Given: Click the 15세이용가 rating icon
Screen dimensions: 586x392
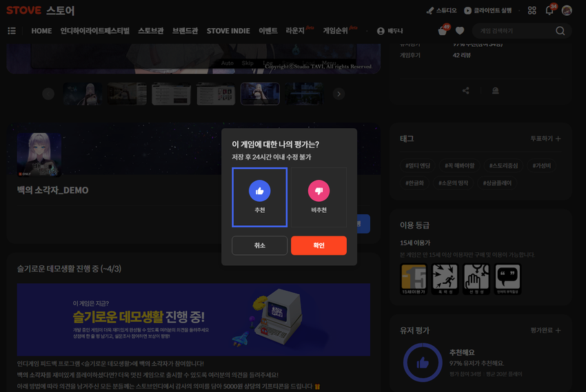Looking at the screenshot, I should [414, 279].
